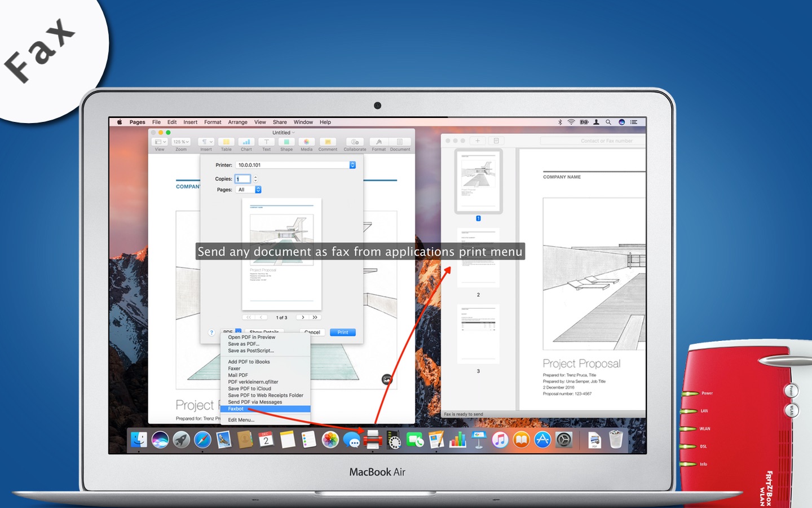Open Faxbot printer icon in the dock

click(373, 440)
